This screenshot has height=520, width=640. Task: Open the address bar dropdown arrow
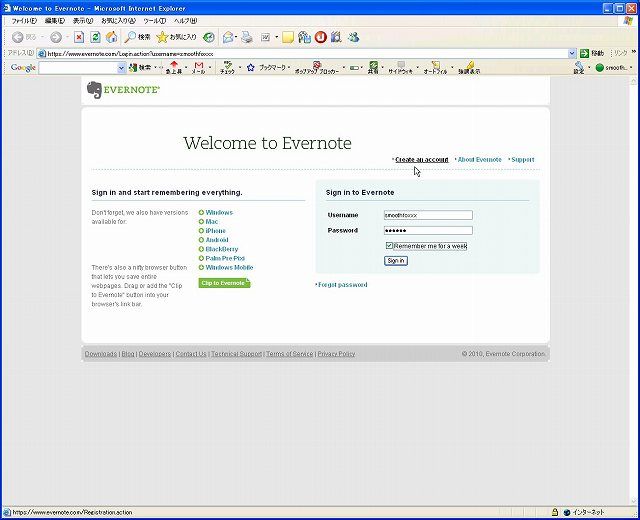572,53
